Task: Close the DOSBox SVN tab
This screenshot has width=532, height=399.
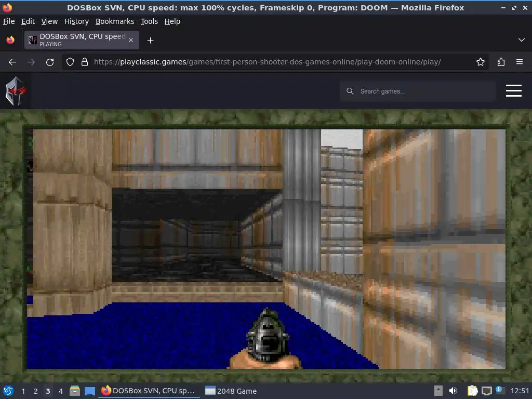Action: pyautogui.click(x=131, y=40)
